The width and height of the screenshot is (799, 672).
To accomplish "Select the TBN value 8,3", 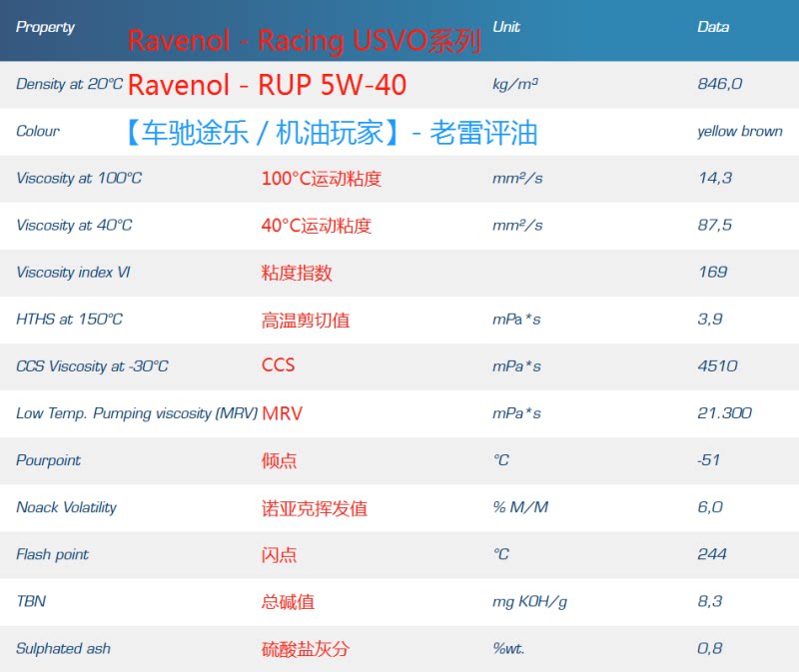I will (710, 601).
